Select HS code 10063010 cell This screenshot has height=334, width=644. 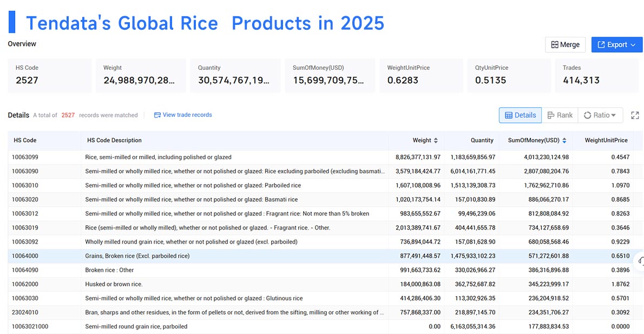point(25,185)
